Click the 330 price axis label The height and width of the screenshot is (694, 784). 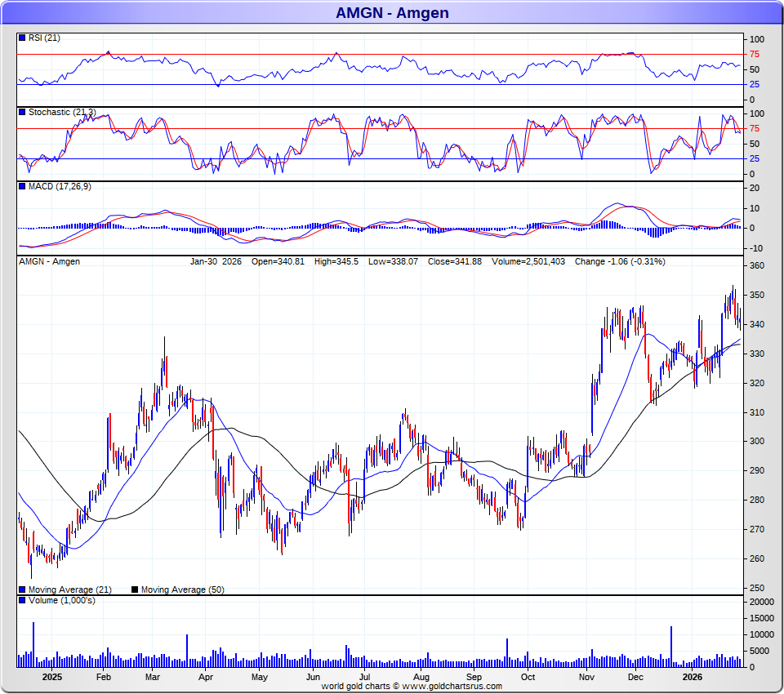point(757,354)
